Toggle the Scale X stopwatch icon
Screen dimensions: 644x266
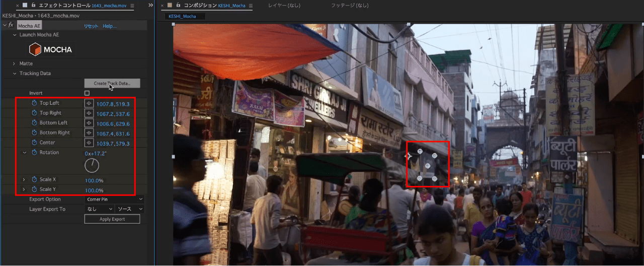click(x=34, y=179)
